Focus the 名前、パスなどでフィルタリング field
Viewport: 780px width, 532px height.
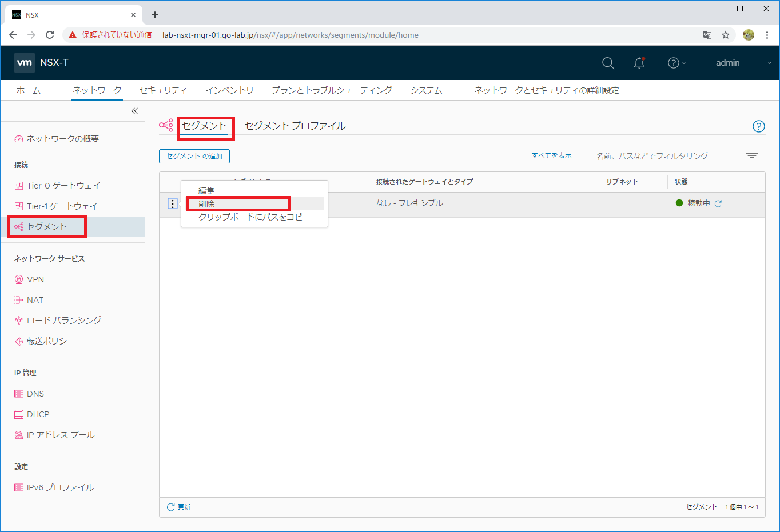pos(664,156)
